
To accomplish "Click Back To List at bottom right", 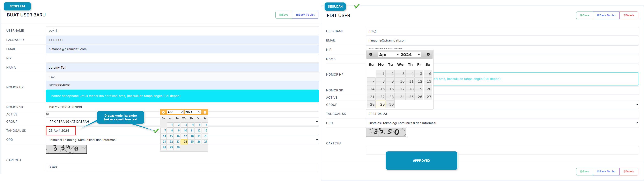I will click(606, 172).
